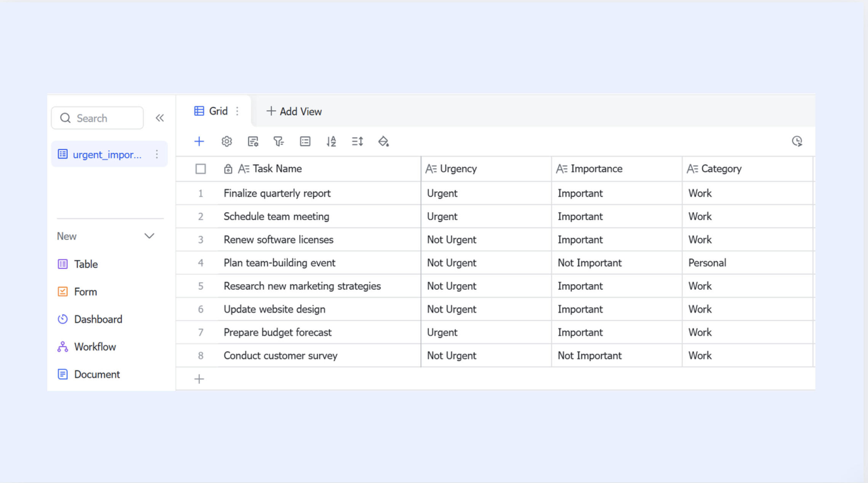Viewport: 868px width, 483px height.
Task: Click row number 5
Action: click(200, 286)
